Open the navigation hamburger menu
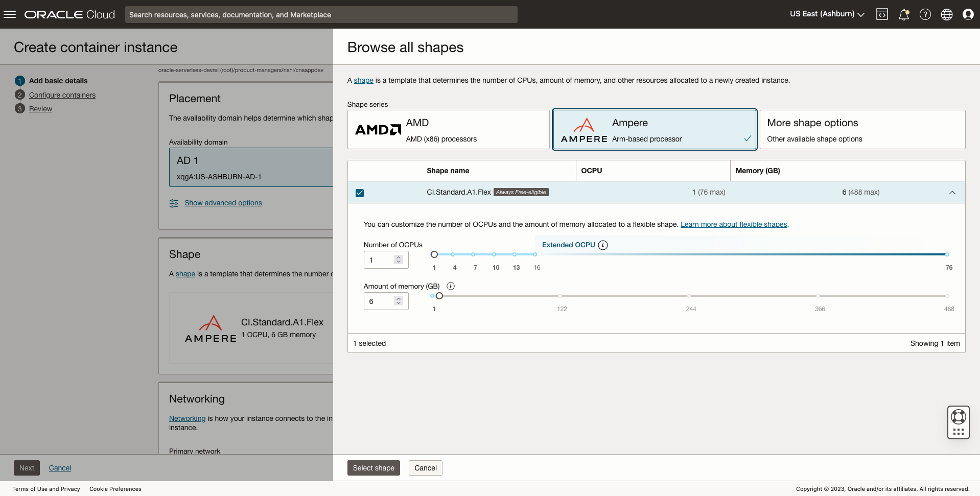980x496 pixels. (10, 14)
